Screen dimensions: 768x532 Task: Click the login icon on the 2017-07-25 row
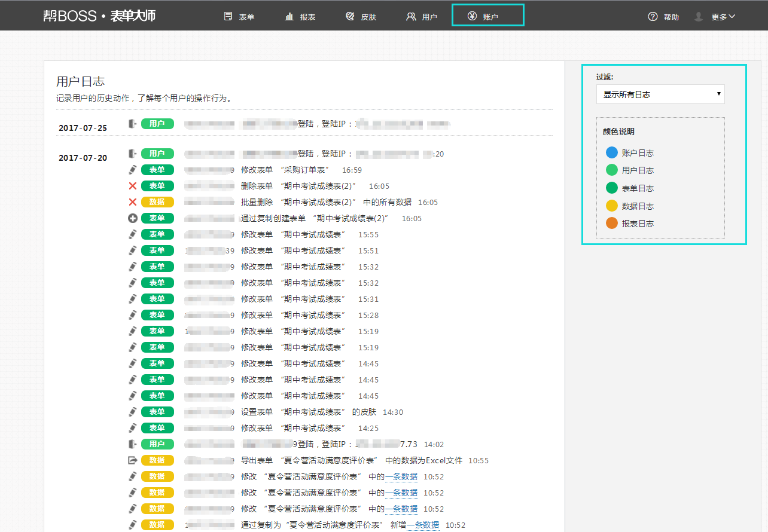tap(133, 124)
